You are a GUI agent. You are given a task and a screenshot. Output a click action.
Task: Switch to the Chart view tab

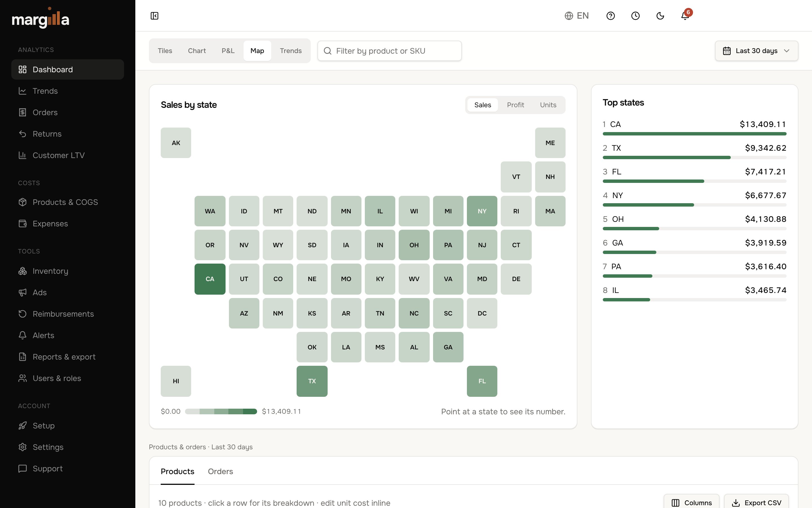coord(197,51)
